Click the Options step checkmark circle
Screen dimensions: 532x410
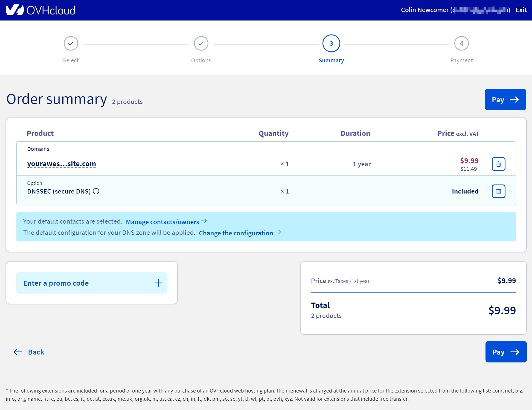pos(201,43)
